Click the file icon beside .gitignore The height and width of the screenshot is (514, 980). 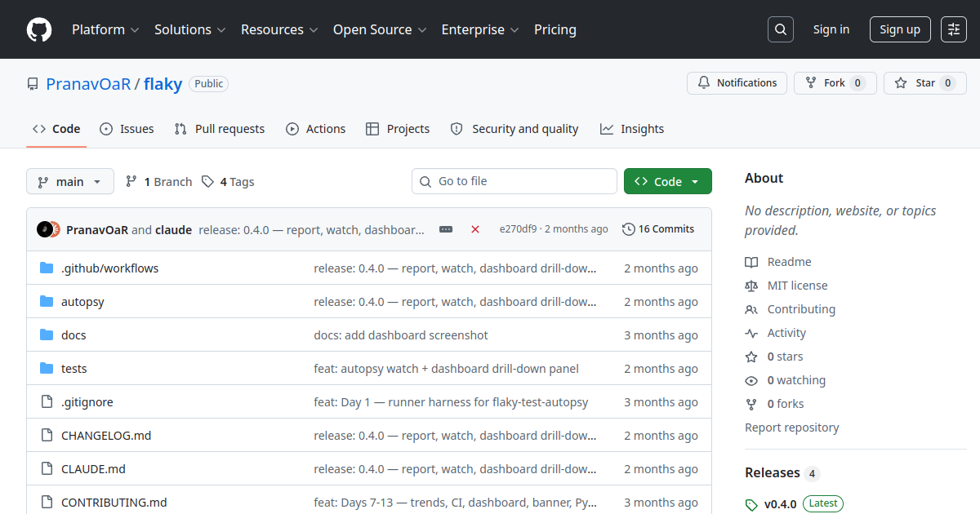(47, 402)
